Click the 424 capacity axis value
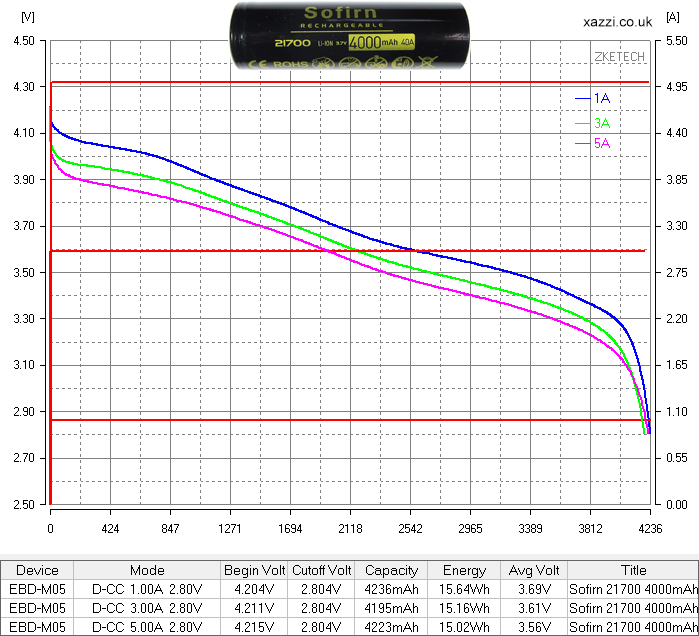Screen dimensions: 699x636 point(110,529)
